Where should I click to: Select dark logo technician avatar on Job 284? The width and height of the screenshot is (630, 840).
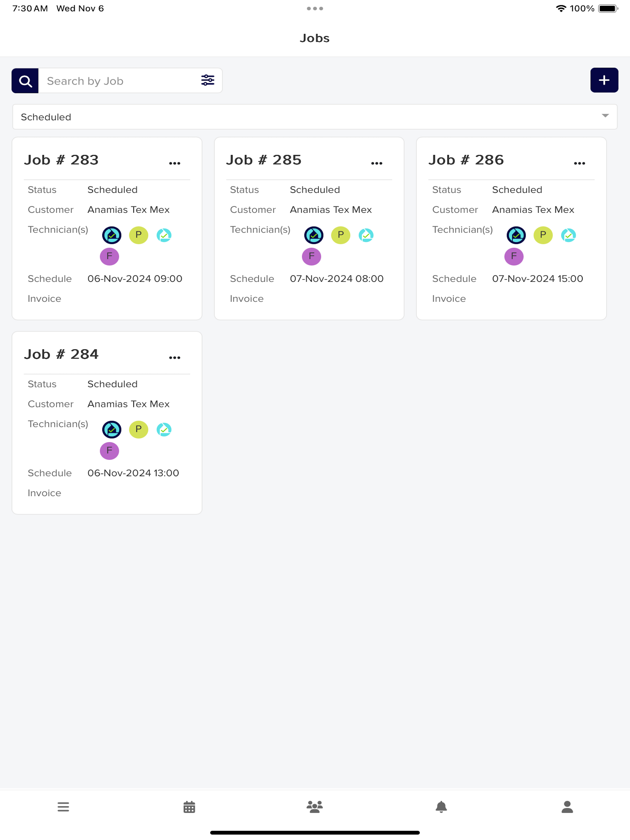pyautogui.click(x=112, y=430)
